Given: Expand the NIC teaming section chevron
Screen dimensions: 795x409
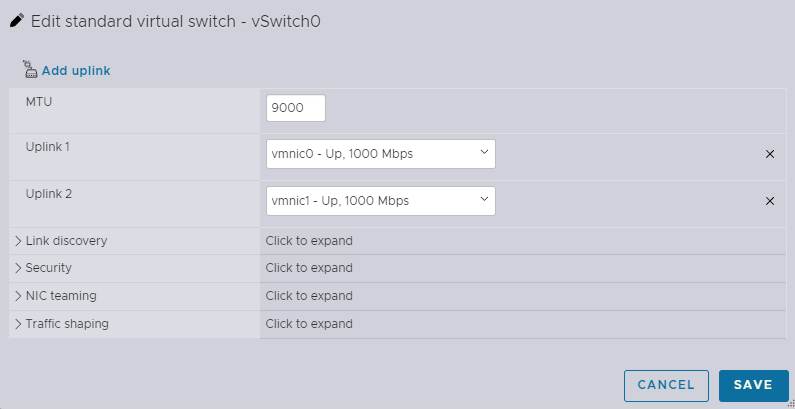Looking at the screenshot, I should [18, 296].
